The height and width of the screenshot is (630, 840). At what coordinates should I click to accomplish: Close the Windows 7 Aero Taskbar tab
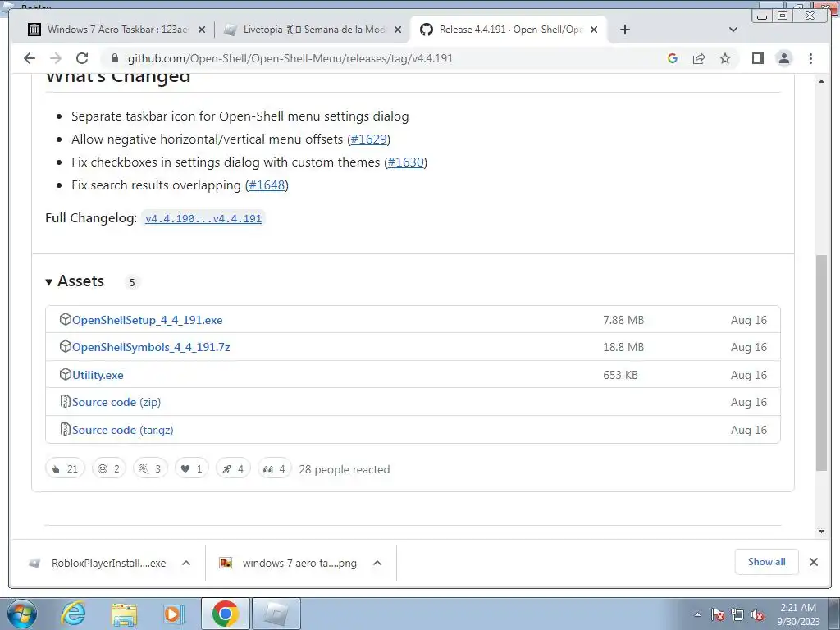tap(202, 30)
